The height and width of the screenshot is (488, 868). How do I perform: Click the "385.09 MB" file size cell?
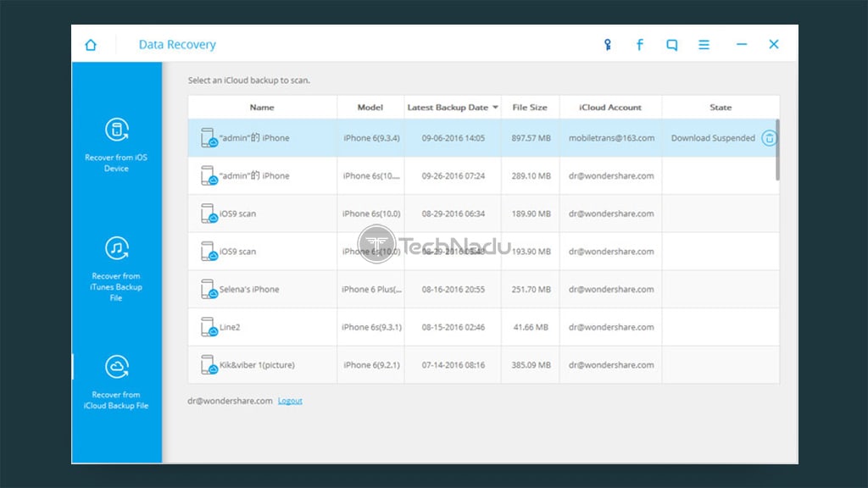(x=531, y=364)
